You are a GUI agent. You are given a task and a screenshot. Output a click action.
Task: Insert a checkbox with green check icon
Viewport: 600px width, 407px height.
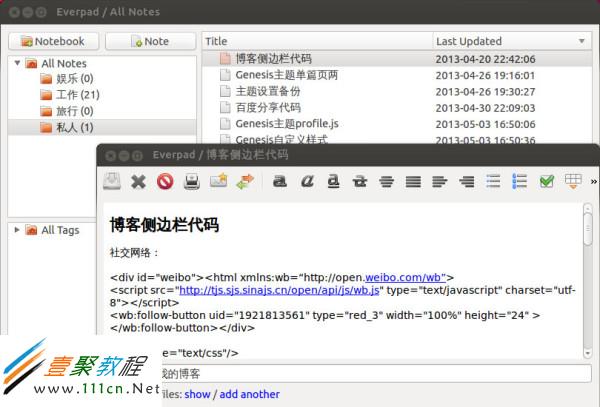(546, 181)
